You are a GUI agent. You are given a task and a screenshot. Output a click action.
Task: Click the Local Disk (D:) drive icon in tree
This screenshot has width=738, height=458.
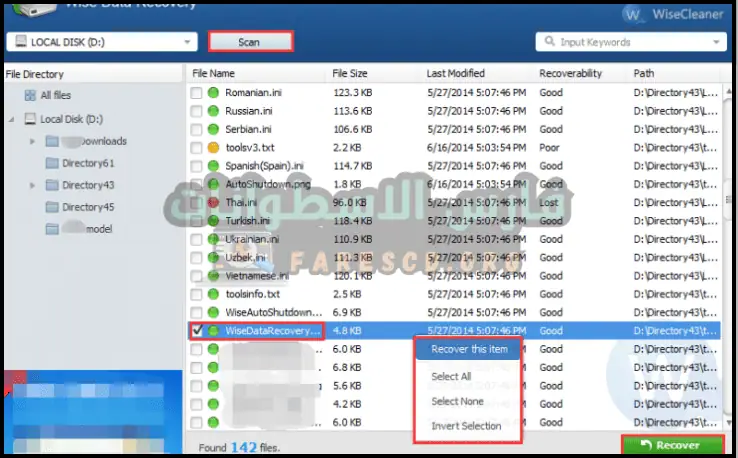[x=30, y=119]
